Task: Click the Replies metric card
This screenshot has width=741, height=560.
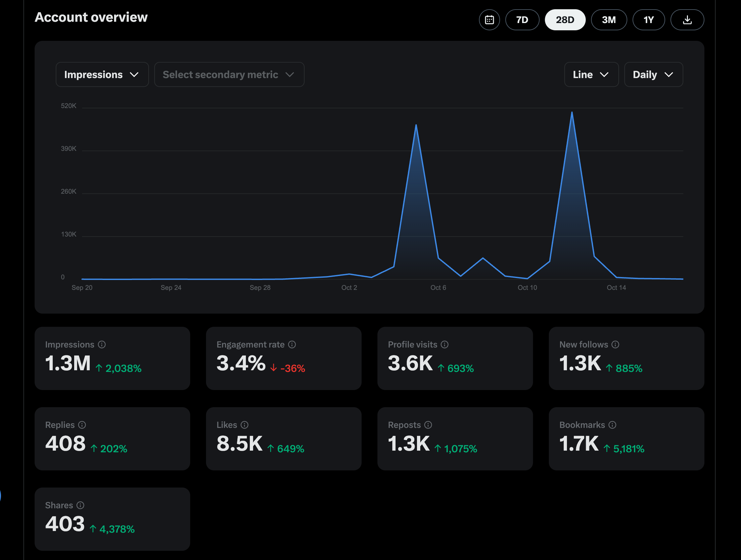Action: click(112, 438)
